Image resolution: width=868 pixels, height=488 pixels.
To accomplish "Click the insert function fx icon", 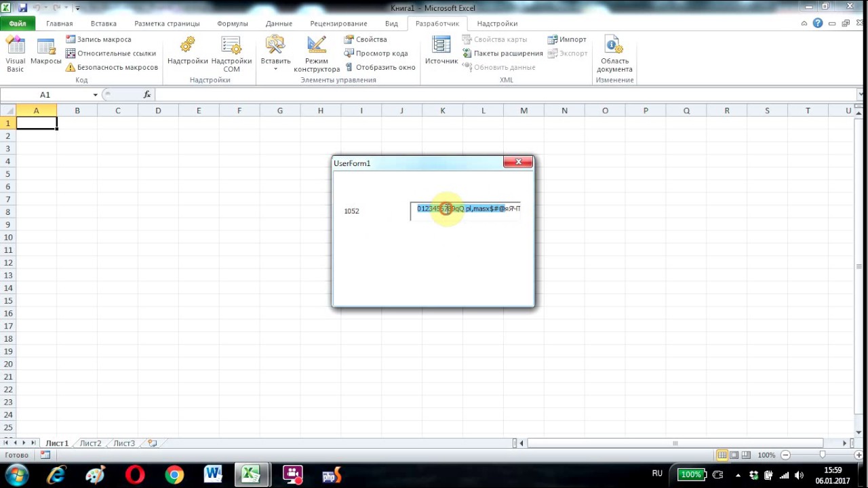I will [147, 95].
